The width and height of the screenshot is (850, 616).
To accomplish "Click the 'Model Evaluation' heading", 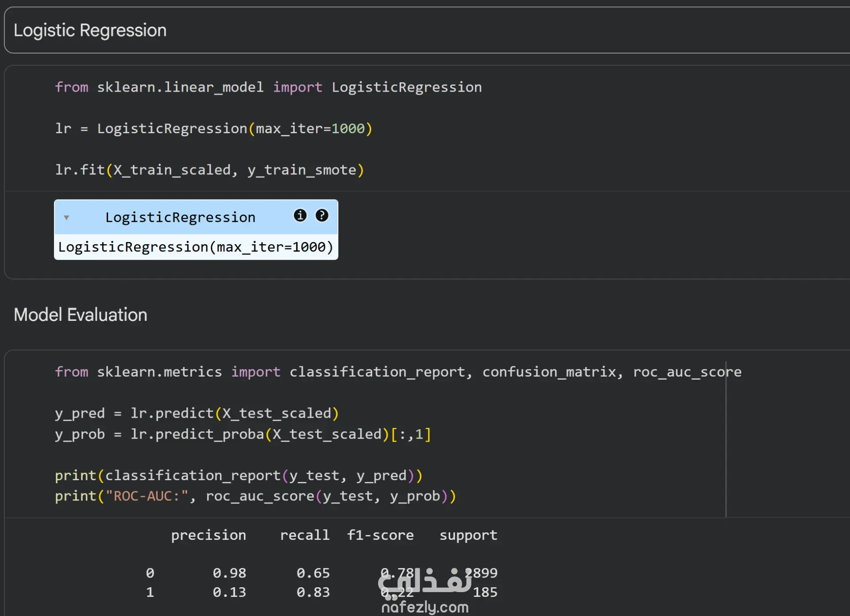I will [x=81, y=315].
